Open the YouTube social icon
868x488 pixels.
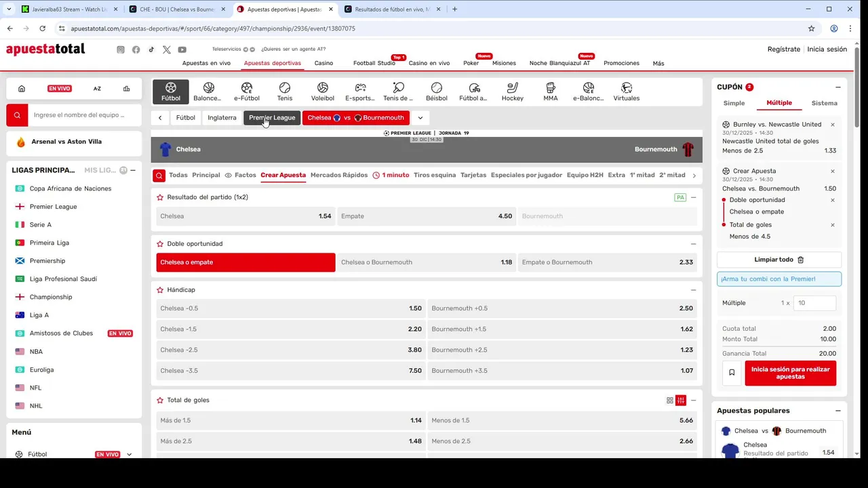coord(182,49)
